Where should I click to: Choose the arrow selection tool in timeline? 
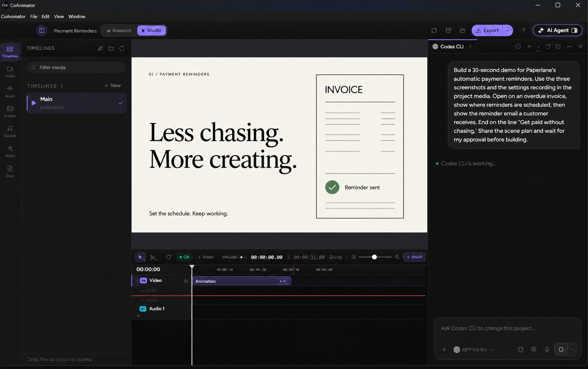[x=140, y=257]
